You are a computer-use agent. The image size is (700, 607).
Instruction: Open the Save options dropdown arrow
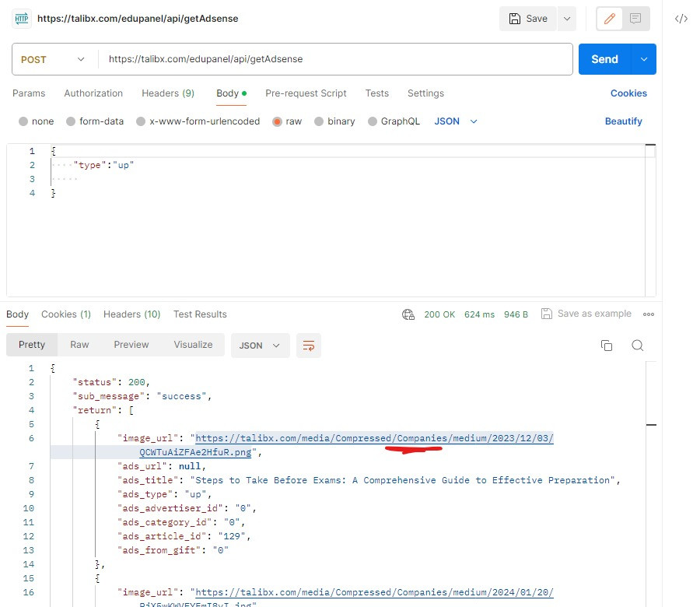click(567, 19)
